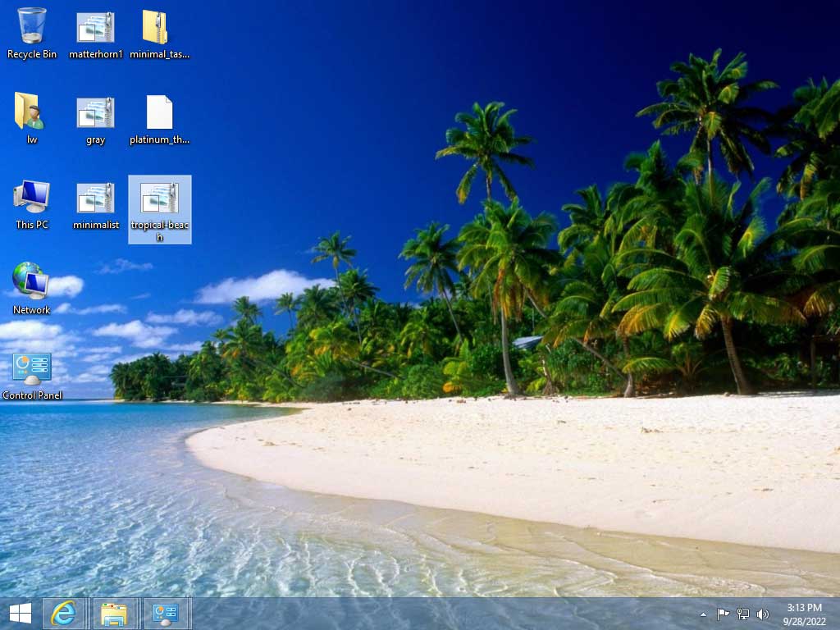Open the Start menu
The height and width of the screenshot is (630, 840).
pyautogui.click(x=18, y=614)
